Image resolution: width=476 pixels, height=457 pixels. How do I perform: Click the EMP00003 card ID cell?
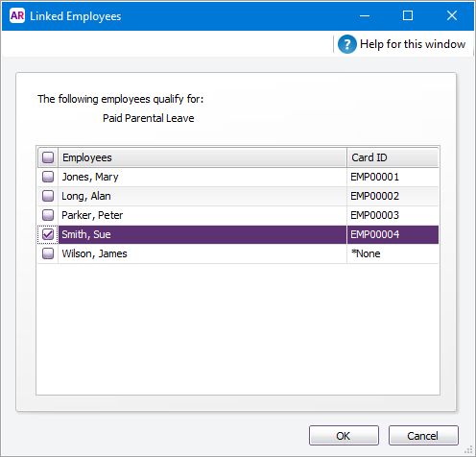click(x=393, y=215)
